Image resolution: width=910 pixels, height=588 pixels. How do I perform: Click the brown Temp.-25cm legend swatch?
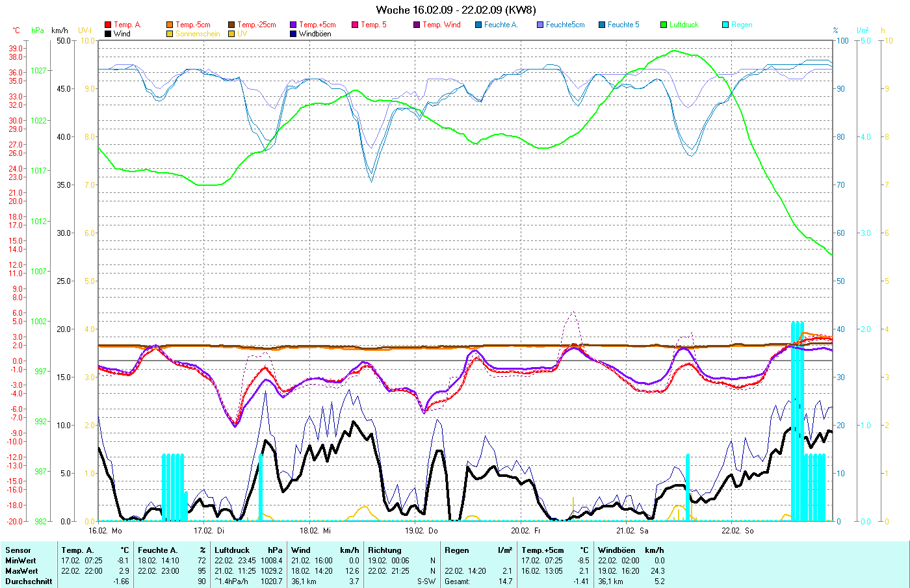(x=231, y=25)
